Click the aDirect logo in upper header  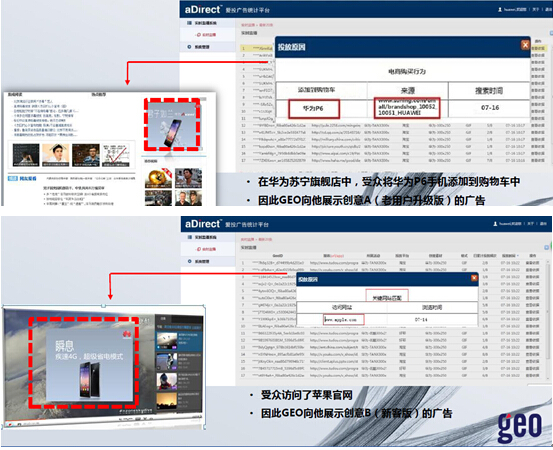[x=203, y=10]
